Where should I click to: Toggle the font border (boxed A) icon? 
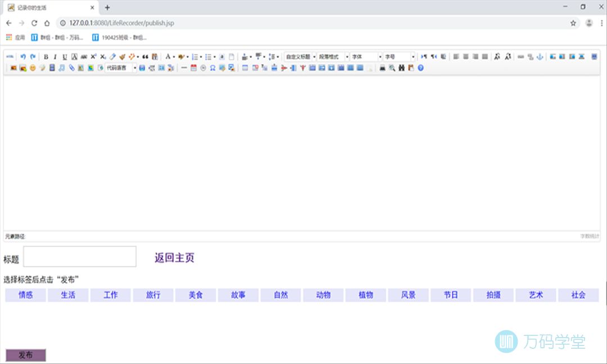pyautogui.click(x=74, y=57)
